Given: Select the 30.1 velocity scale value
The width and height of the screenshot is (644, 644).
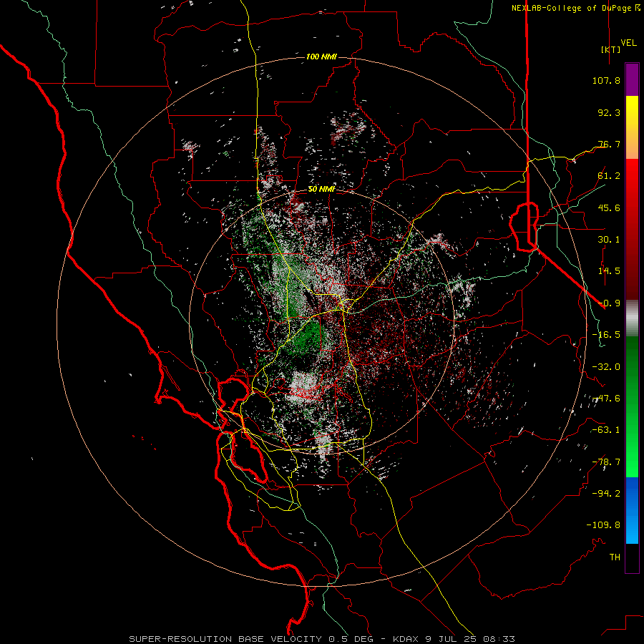Looking at the screenshot, I should click(x=609, y=240).
